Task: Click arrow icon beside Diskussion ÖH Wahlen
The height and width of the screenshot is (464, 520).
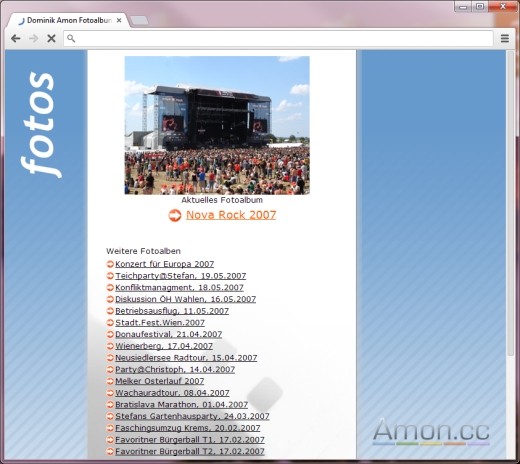Action: (110, 299)
